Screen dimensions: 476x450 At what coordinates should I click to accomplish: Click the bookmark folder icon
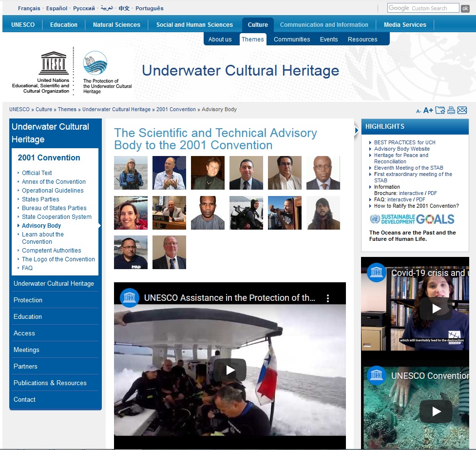(x=440, y=110)
